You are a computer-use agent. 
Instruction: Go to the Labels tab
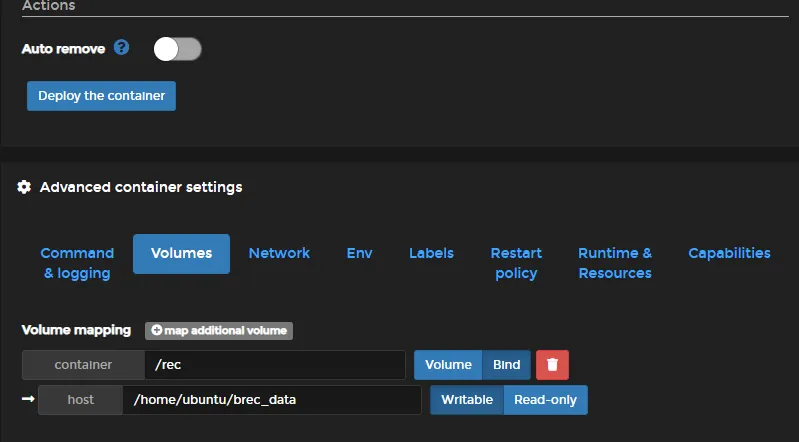(431, 254)
